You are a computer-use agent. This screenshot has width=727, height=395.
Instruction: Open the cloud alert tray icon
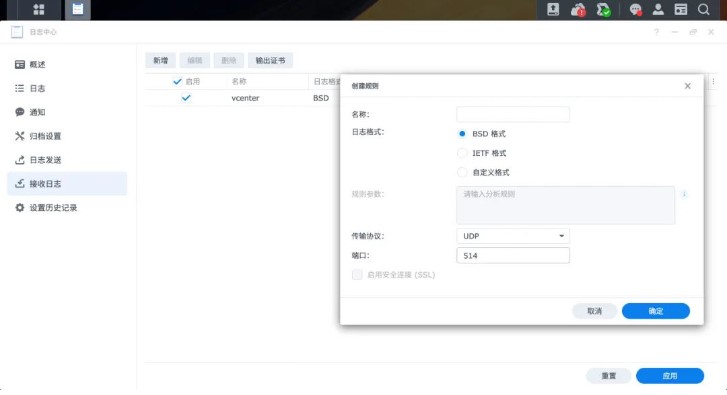[x=578, y=9]
